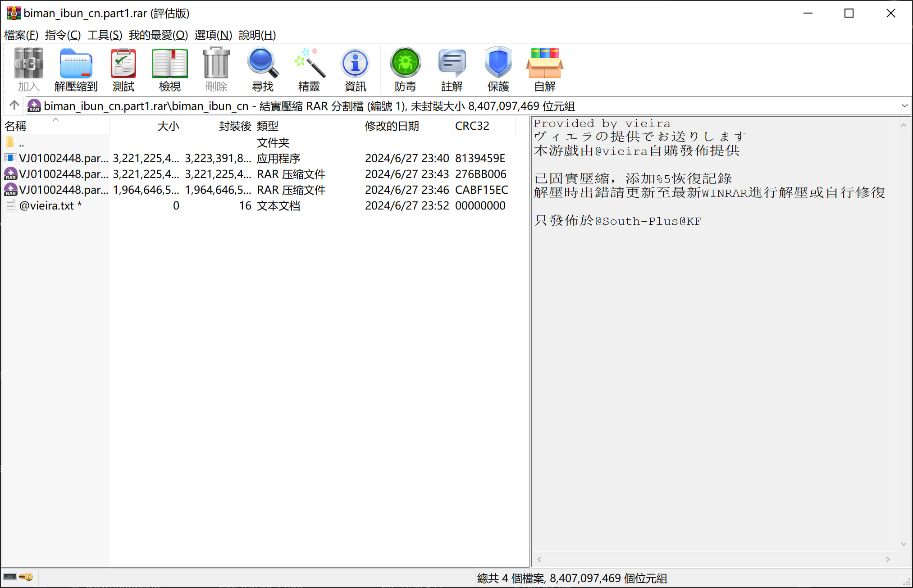Select the parent folder '..' icon
The width and height of the screenshot is (913, 588).
coord(10,143)
